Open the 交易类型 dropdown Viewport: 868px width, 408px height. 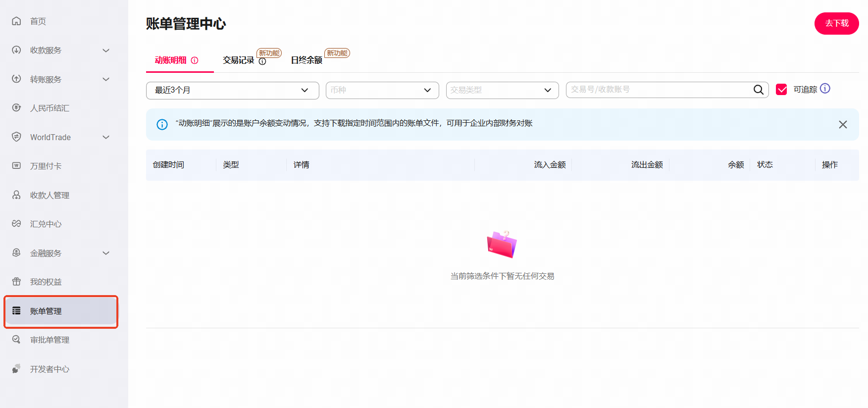click(x=502, y=90)
